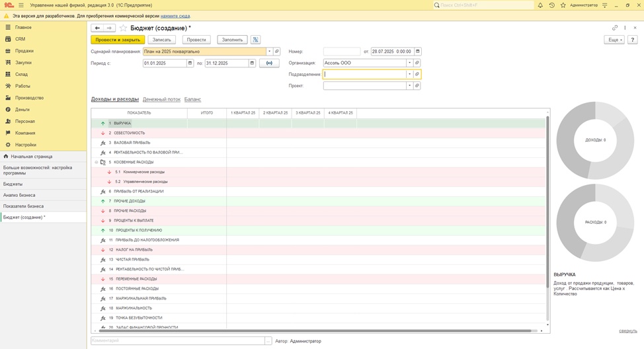This screenshot has height=349, width=644.
Task: Open the Производство section in sidebar
Action: 29,98
